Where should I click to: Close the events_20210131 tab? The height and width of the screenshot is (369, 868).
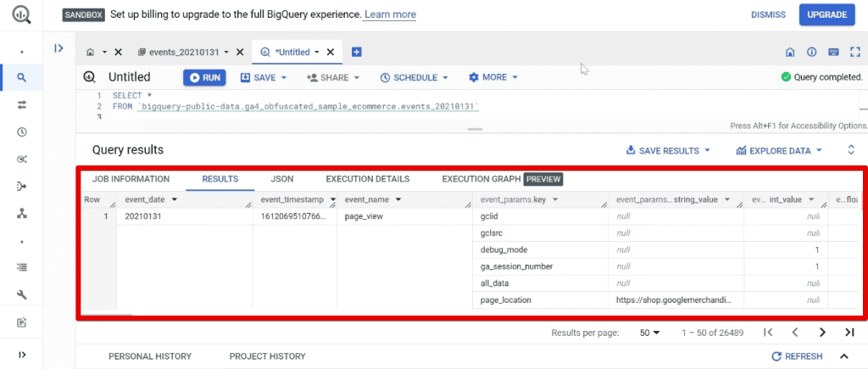240,52
